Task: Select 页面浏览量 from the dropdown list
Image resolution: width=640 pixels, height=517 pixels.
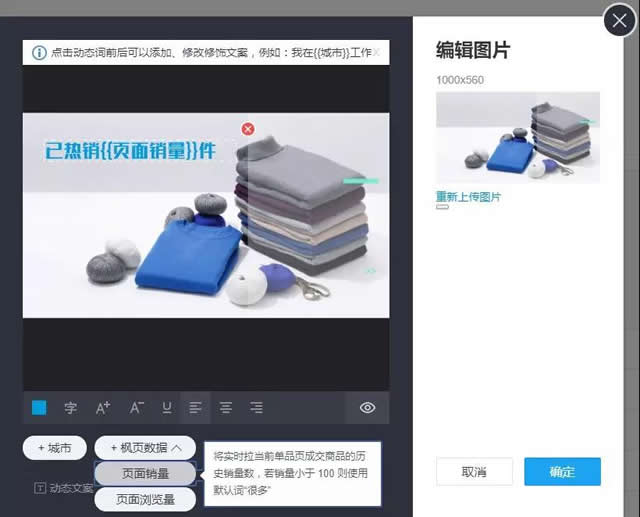Action: click(145, 499)
